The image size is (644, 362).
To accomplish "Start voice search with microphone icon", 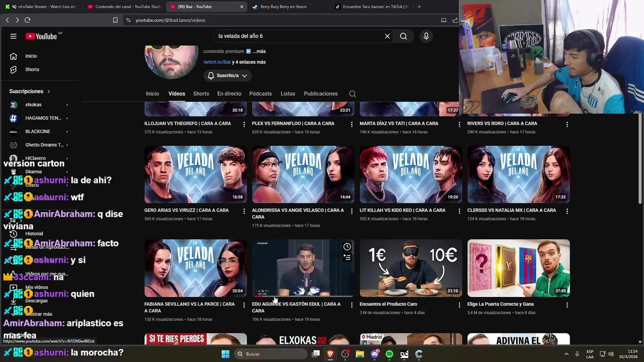I will coord(426,36).
